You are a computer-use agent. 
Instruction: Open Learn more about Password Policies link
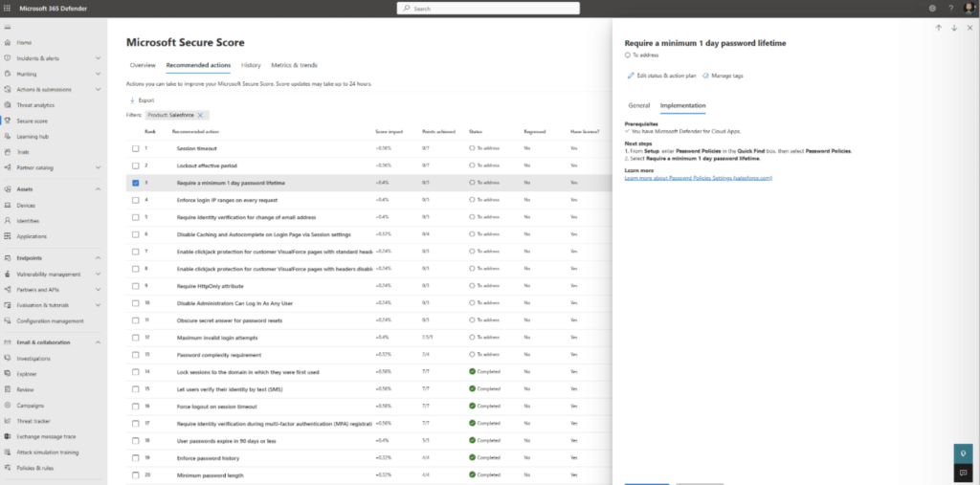click(698, 178)
